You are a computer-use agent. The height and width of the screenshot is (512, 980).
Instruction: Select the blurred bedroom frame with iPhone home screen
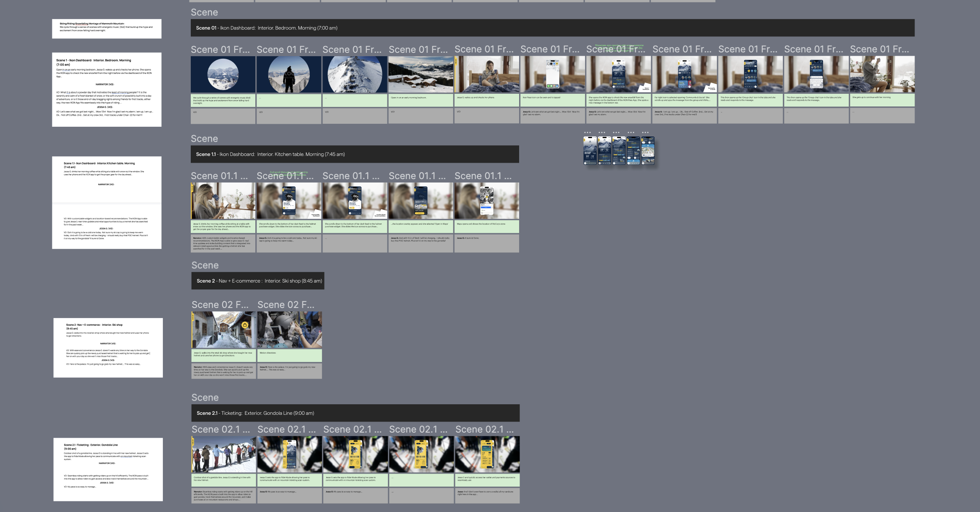(x=552, y=74)
